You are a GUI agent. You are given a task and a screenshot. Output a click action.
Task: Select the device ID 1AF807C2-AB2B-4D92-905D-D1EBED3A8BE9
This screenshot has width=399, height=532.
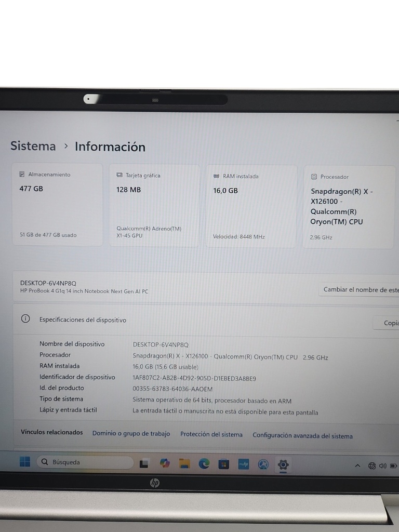(x=194, y=378)
